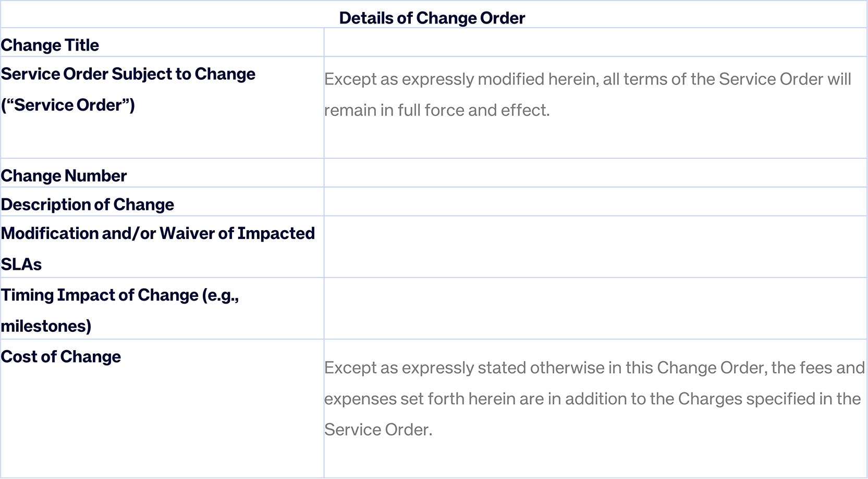Click the "Except as expressly modified herein" text line
Screen dimensions: 868x479
pos(587,79)
